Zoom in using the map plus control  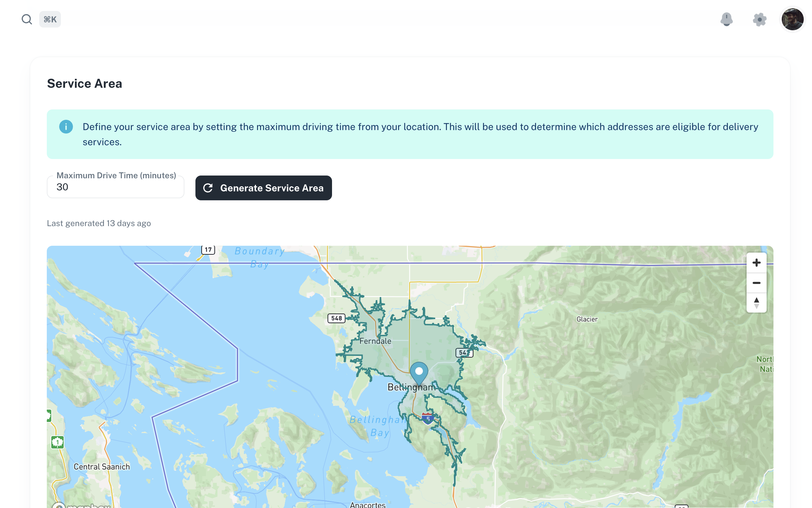point(757,263)
